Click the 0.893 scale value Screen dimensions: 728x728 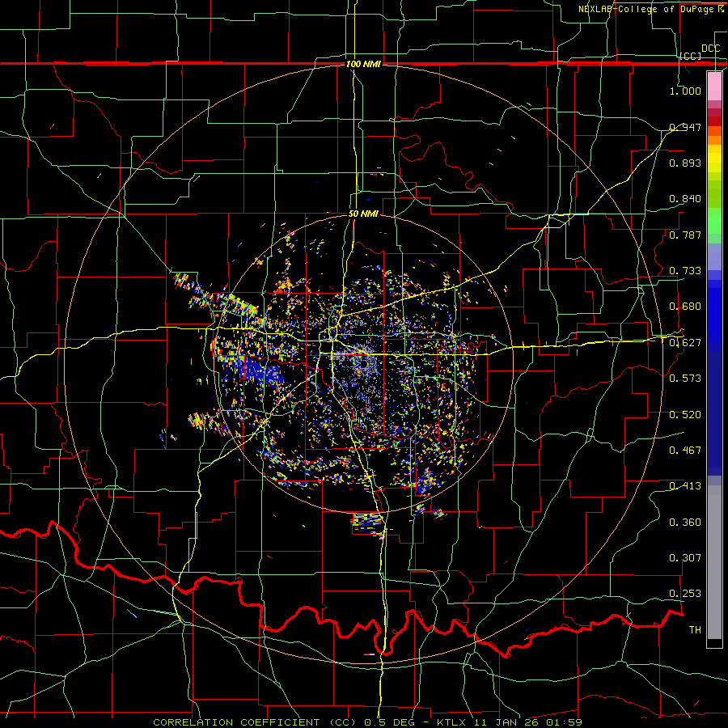coord(685,163)
